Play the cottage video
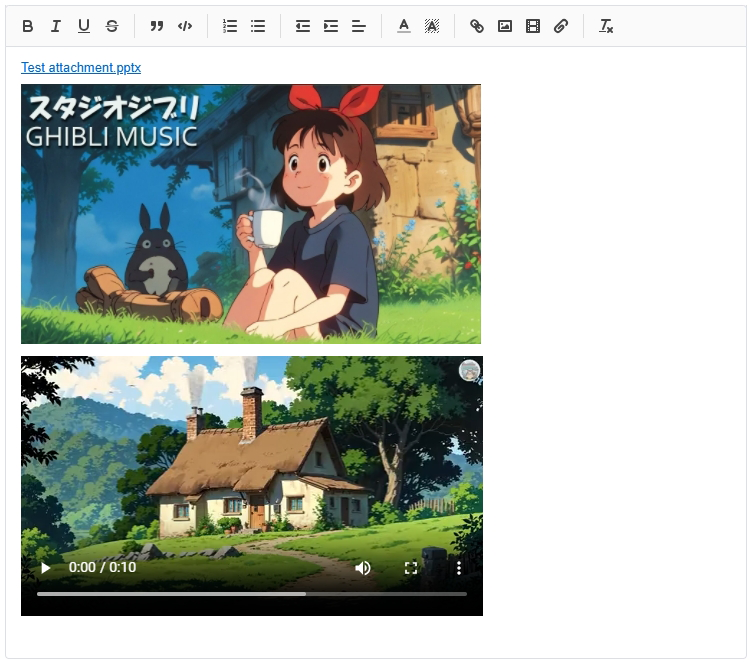752x662 pixels. 46,568
